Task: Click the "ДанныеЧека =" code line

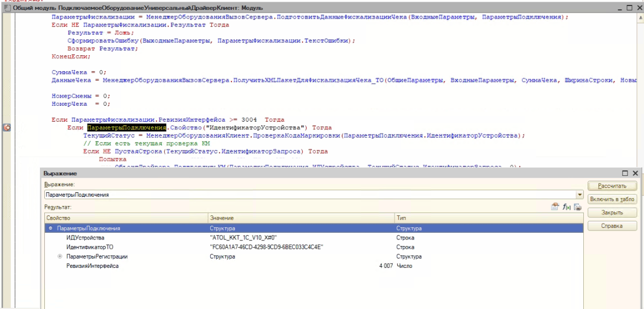Action: point(344,80)
